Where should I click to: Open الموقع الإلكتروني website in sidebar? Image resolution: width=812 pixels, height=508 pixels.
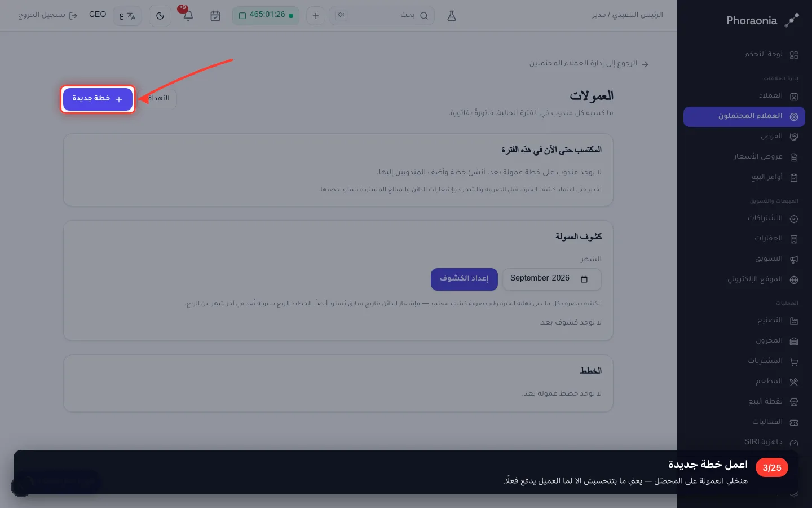pyautogui.click(x=744, y=279)
